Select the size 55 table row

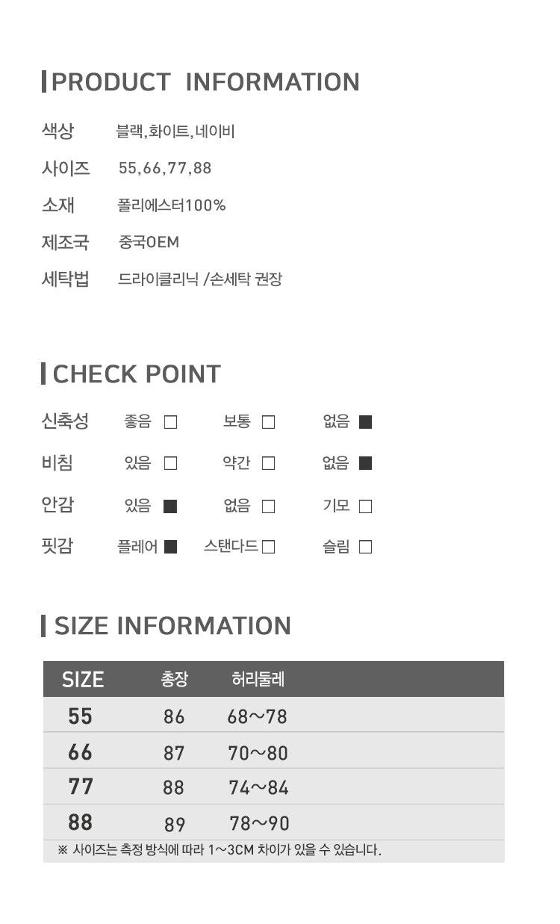tap(273, 716)
